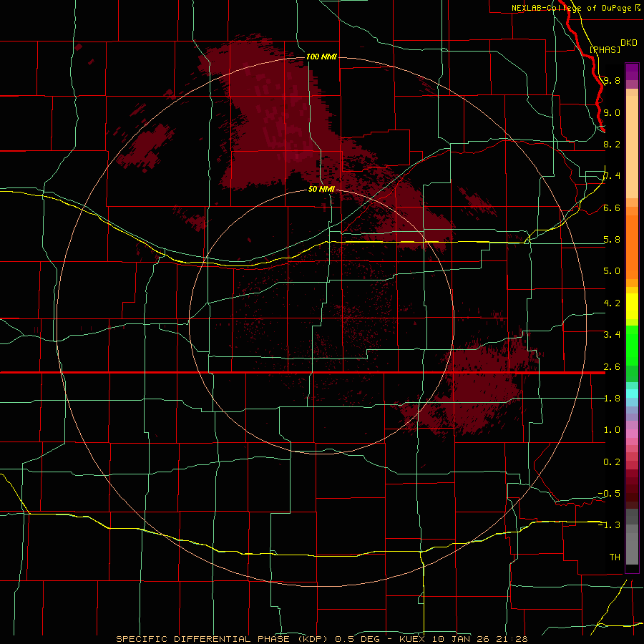This screenshot has height=644, width=644.
Task: Click the 3.4 color scale value
Action: (x=612, y=335)
